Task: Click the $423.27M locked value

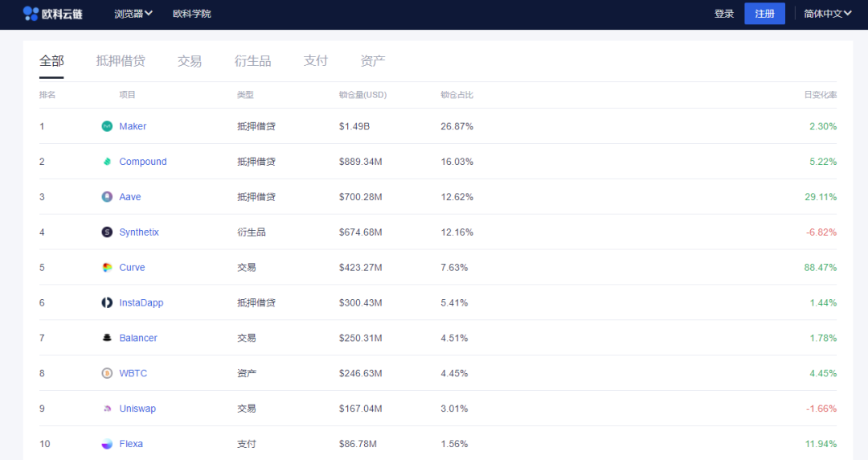Action: [360, 268]
